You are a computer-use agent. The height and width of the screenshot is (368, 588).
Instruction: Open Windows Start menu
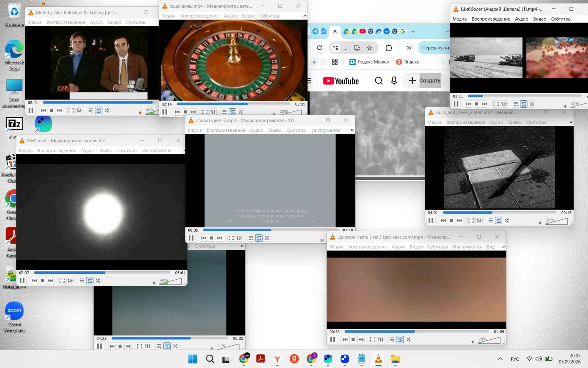tap(193, 359)
